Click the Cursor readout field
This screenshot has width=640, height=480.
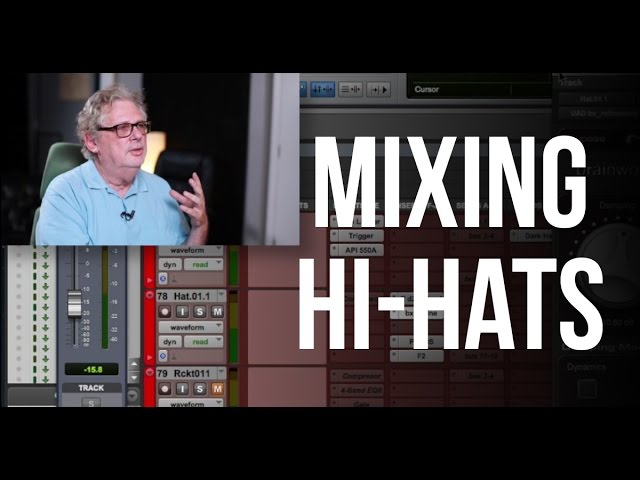[480, 89]
